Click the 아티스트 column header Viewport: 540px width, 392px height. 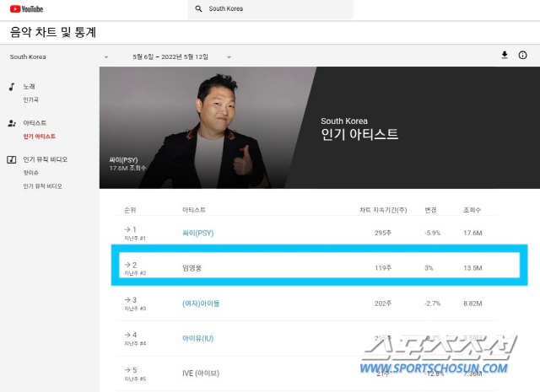[194, 210]
